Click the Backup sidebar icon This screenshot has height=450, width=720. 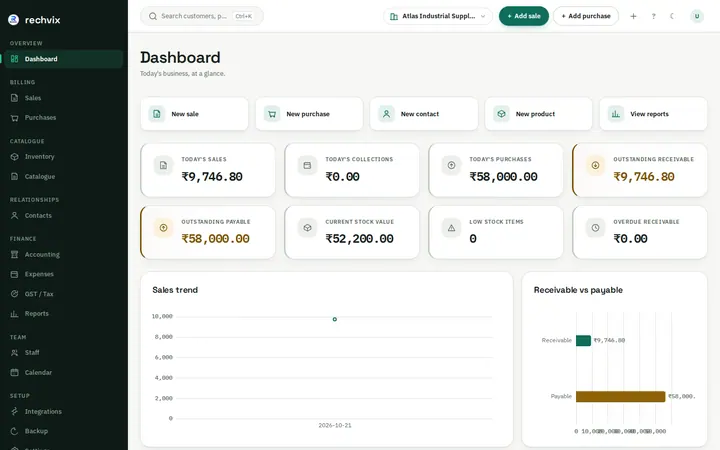tap(15, 431)
